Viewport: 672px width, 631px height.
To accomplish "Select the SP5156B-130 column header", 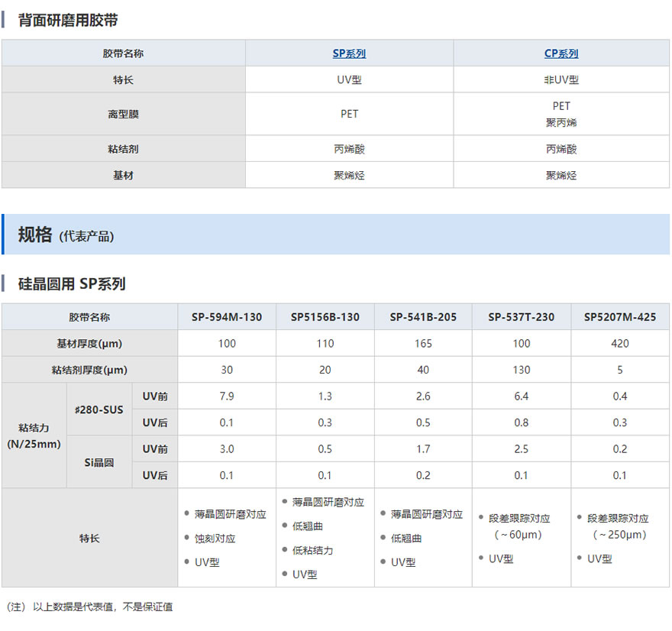I will (x=325, y=317).
